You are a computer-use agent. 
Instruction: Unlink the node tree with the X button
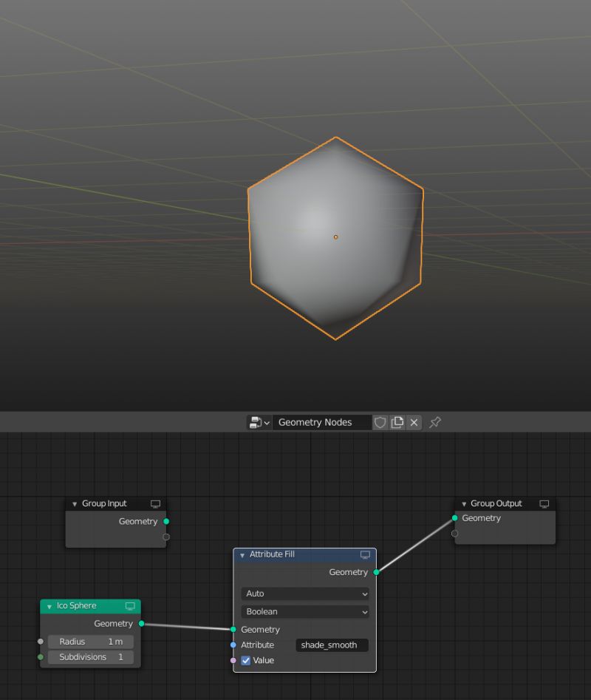point(414,422)
